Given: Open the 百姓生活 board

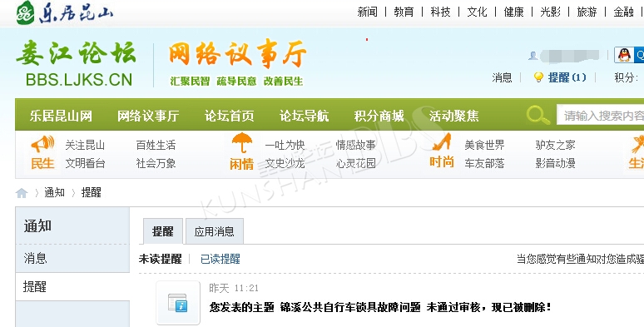Looking at the screenshot, I should 156,145.
